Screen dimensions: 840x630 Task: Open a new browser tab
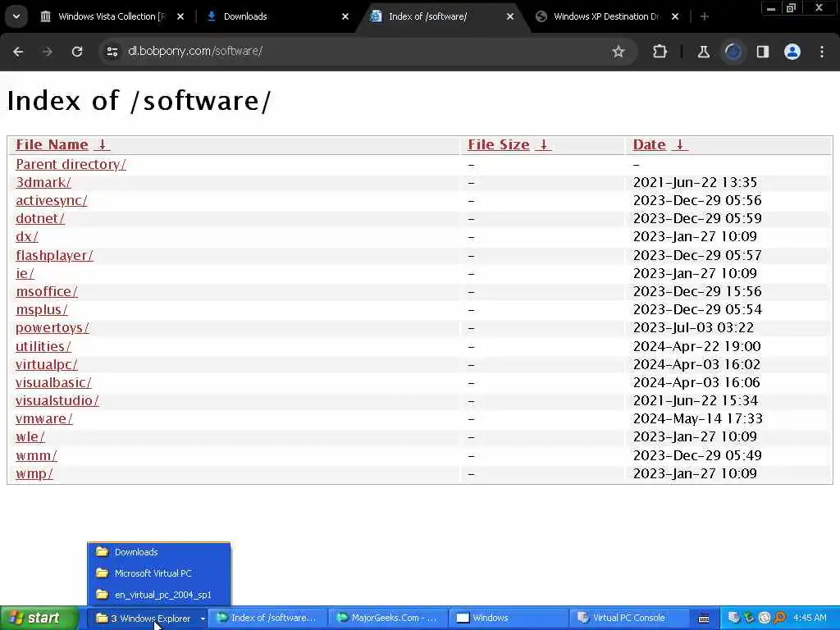[x=705, y=16]
